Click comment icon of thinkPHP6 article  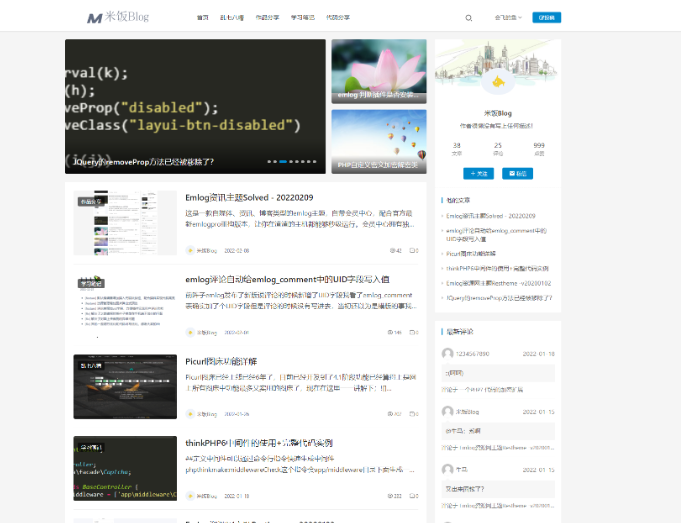412,496
